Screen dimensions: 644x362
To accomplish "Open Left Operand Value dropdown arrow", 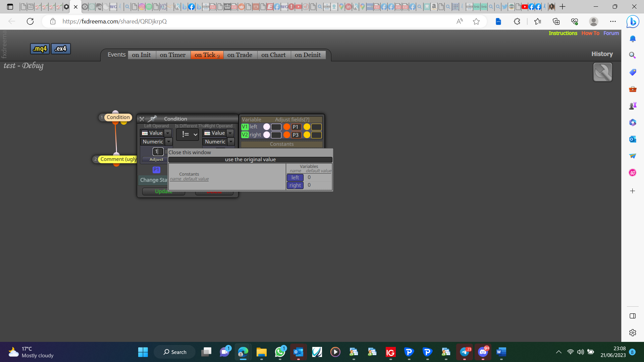I will click(168, 133).
